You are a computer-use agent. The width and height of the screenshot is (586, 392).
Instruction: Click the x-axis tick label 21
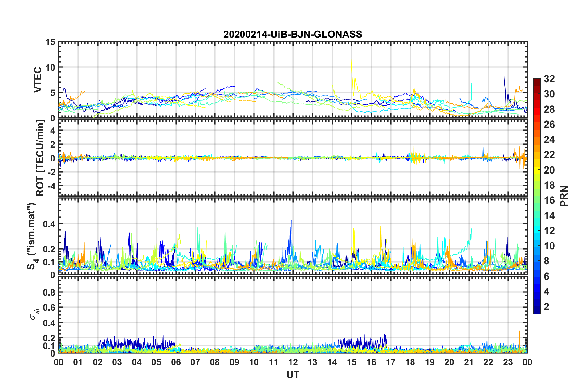[x=469, y=362]
